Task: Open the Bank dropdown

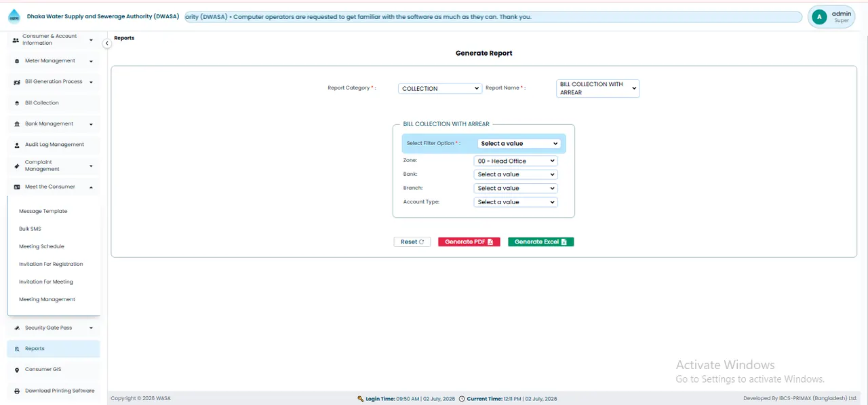Action: (515, 174)
